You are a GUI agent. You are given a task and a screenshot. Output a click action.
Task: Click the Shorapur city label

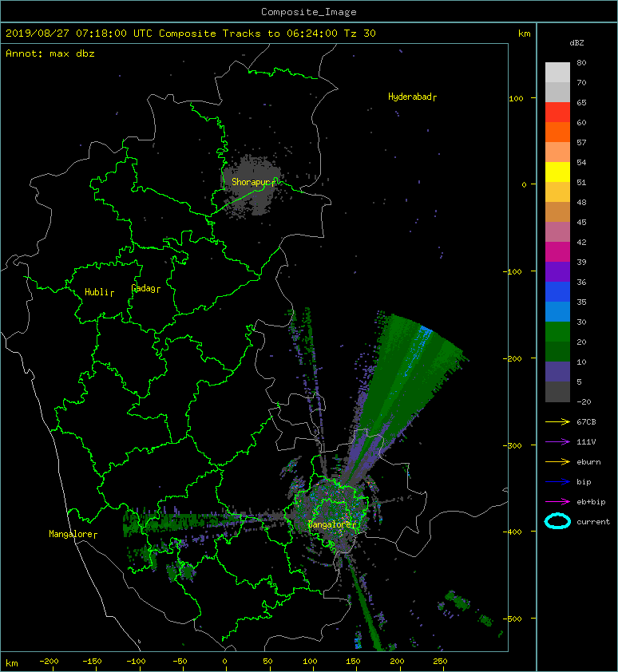[252, 182]
